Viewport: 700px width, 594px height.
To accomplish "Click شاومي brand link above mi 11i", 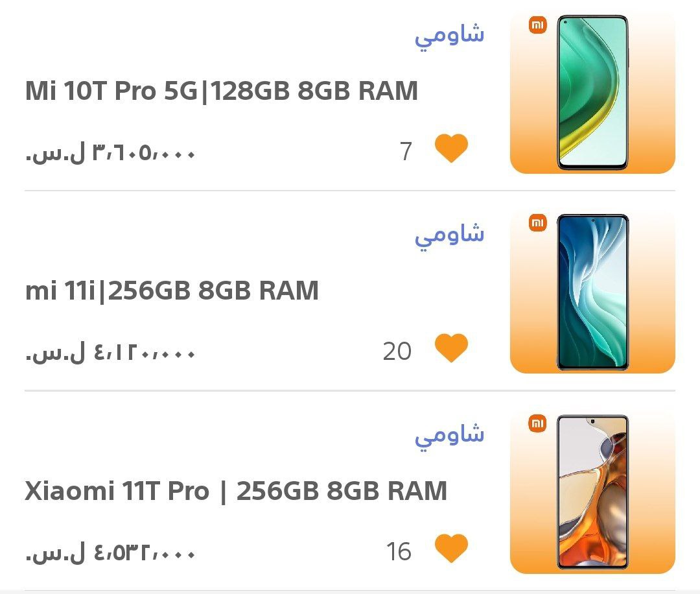I will tap(450, 235).
